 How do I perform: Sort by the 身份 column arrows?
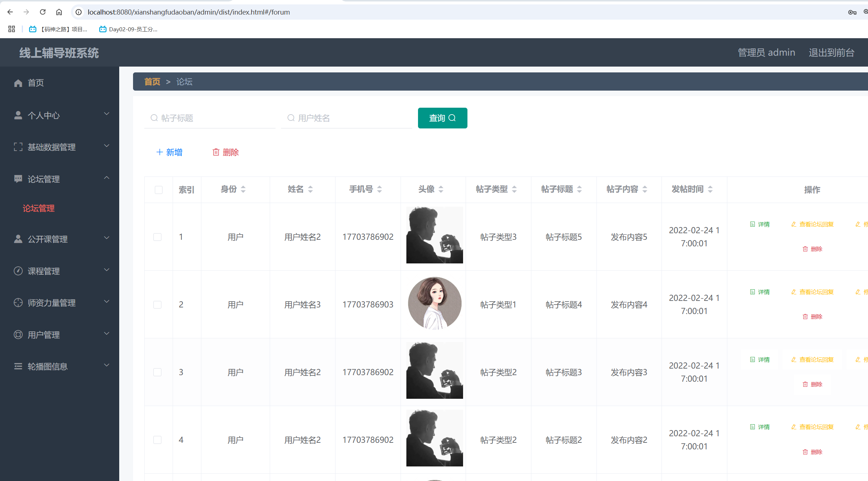(243, 189)
